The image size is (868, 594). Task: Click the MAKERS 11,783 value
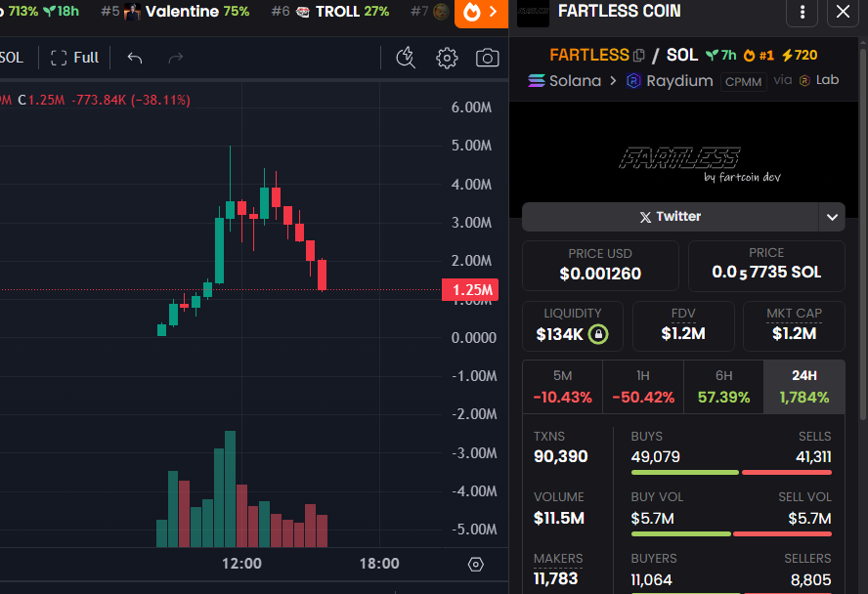556,579
